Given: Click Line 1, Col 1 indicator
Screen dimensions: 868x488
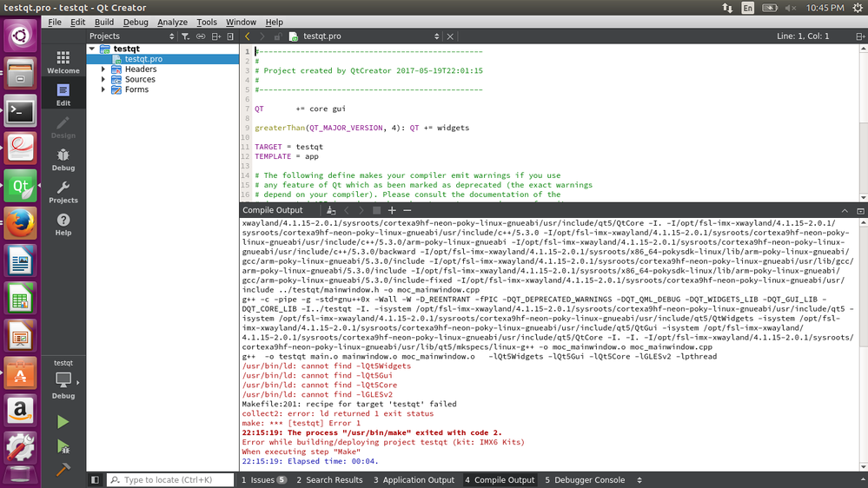Looking at the screenshot, I should 803,36.
